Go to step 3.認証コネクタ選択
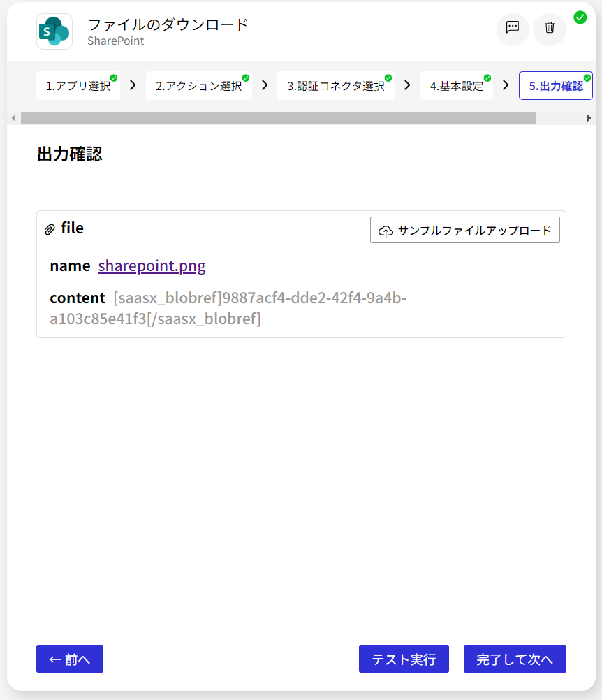This screenshot has height=700, width=602. pyautogui.click(x=336, y=86)
